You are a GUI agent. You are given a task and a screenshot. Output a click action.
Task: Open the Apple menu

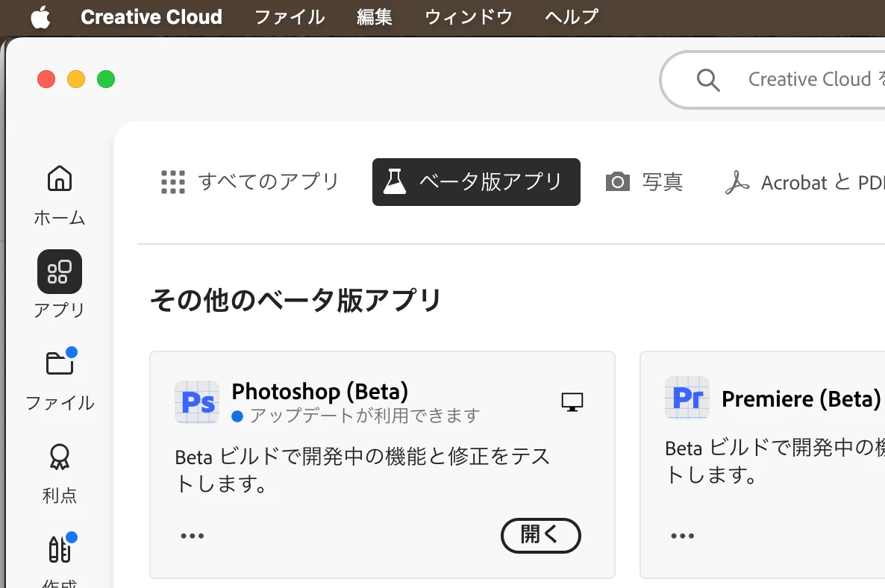coord(40,17)
